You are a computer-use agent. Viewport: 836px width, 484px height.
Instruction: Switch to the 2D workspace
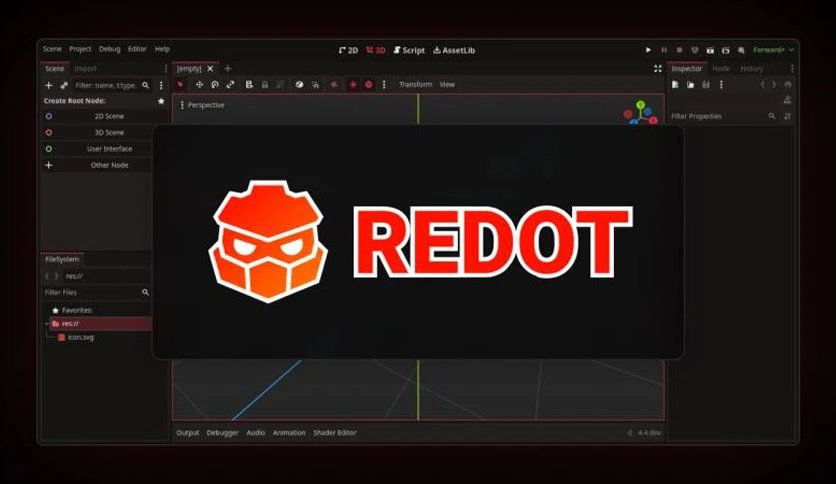click(x=348, y=50)
